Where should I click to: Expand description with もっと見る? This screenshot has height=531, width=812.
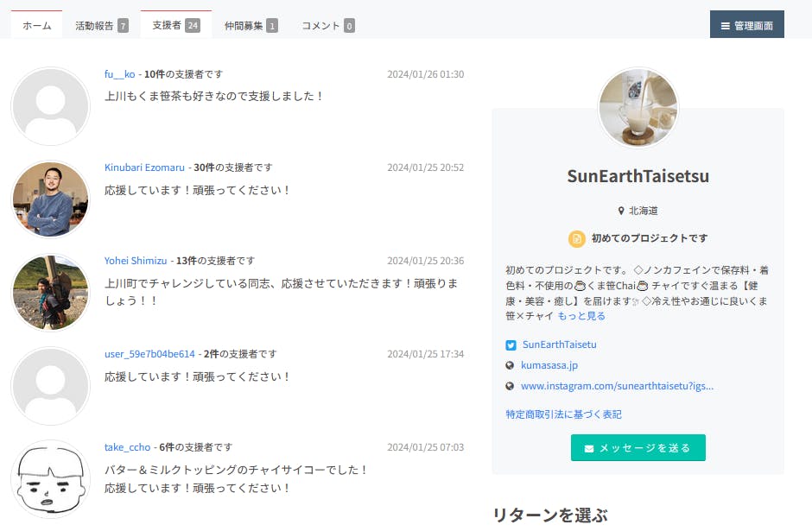click(581, 316)
